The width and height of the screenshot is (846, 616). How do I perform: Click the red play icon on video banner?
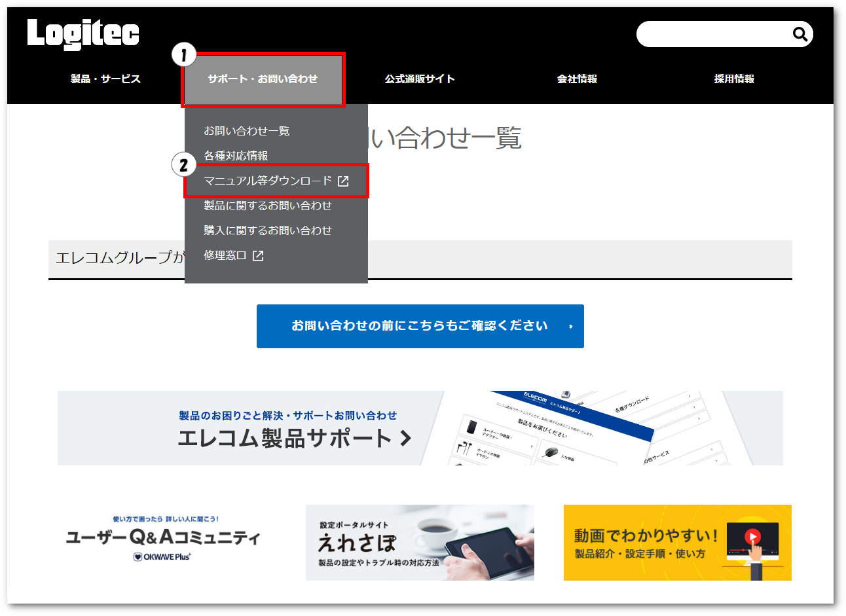pos(753,537)
